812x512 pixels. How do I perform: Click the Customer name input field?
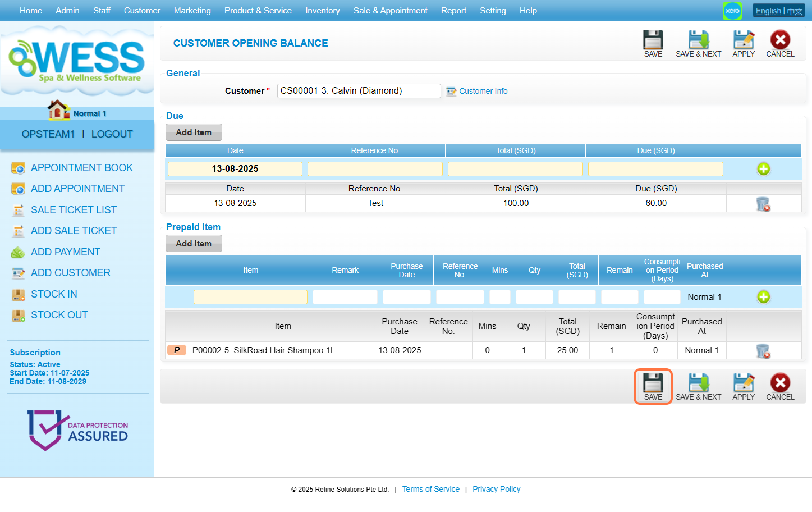[359, 91]
